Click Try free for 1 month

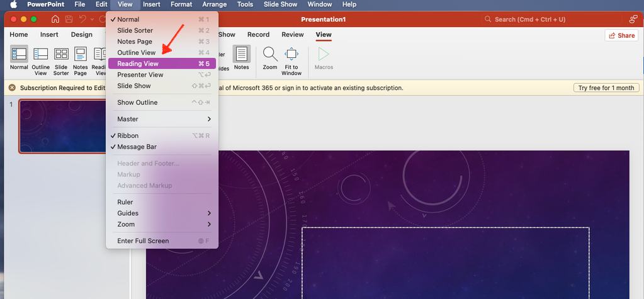(606, 88)
